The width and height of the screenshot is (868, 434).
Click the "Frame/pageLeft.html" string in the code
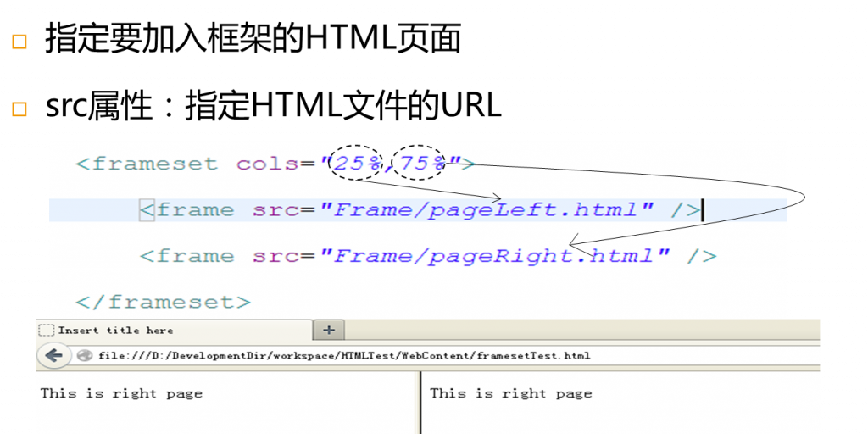tap(487, 210)
